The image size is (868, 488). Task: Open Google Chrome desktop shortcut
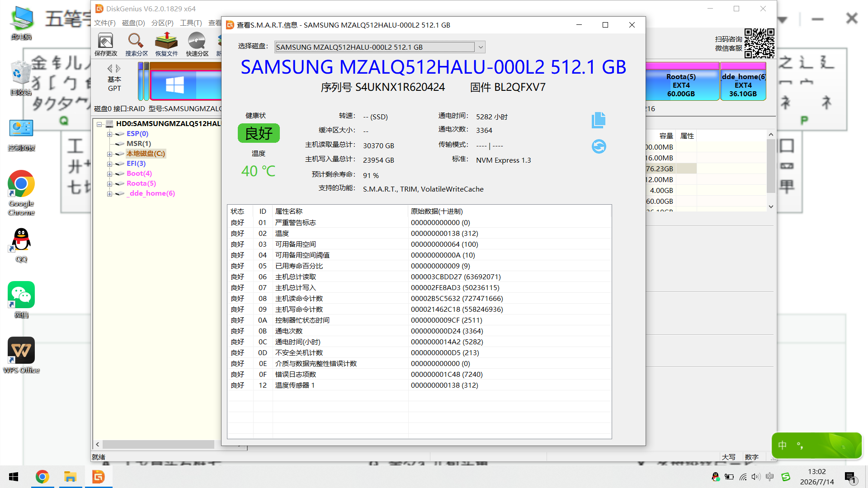pos(21,193)
